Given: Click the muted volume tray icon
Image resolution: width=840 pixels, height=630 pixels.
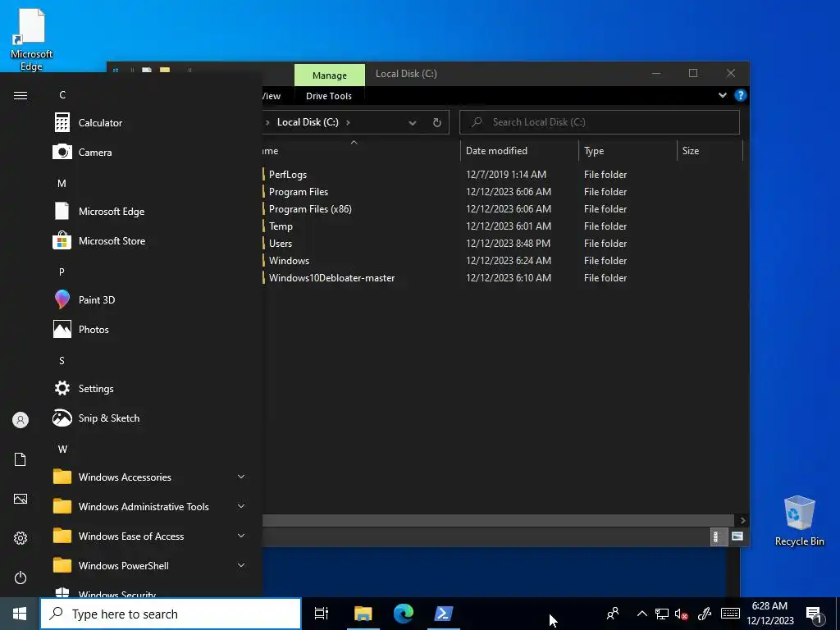Looking at the screenshot, I should pos(682,614).
